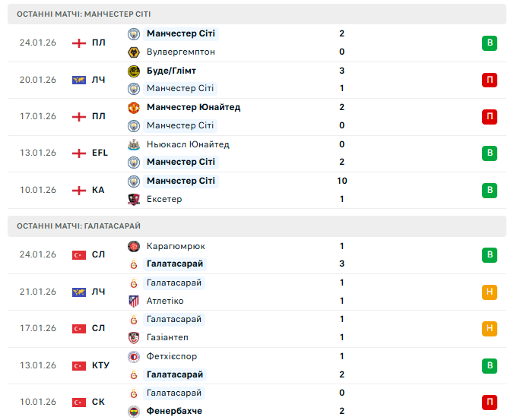
Task: Click the Karagümrük club crest icon
Action: (x=134, y=246)
